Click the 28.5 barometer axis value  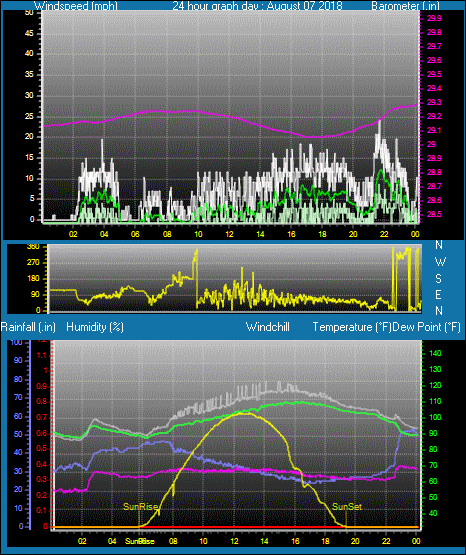[x=434, y=214]
